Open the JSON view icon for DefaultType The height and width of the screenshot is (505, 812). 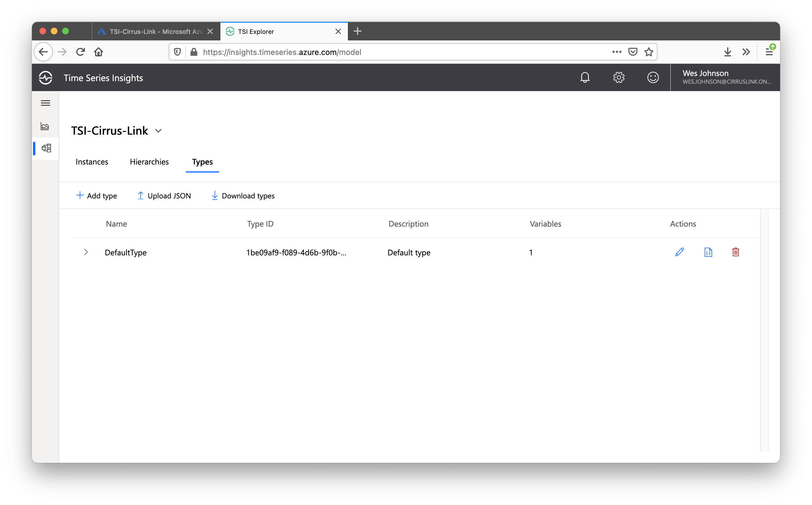pos(708,252)
